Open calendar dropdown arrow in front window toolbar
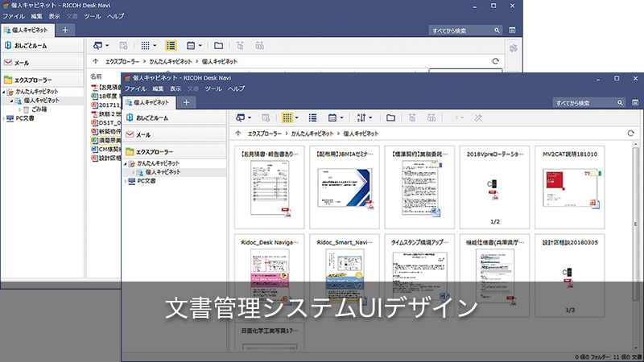 point(341,118)
